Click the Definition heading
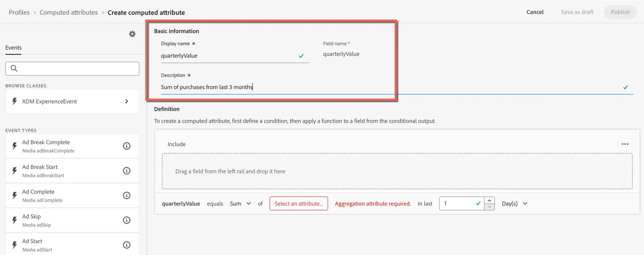Image resolution: width=644 pixels, height=255 pixels. (167, 109)
